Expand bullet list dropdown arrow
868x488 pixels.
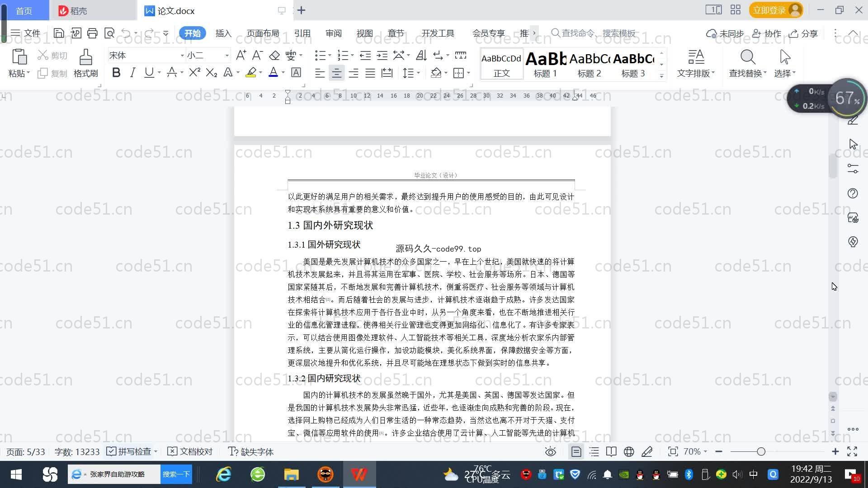(x=330, y=56)
